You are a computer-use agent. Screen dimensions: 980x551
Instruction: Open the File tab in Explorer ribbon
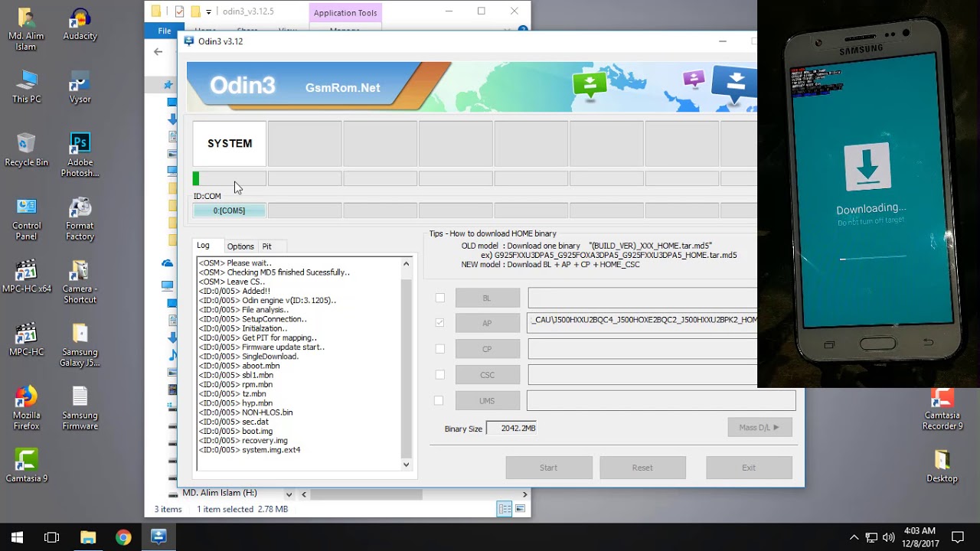(x=165, y=31)
